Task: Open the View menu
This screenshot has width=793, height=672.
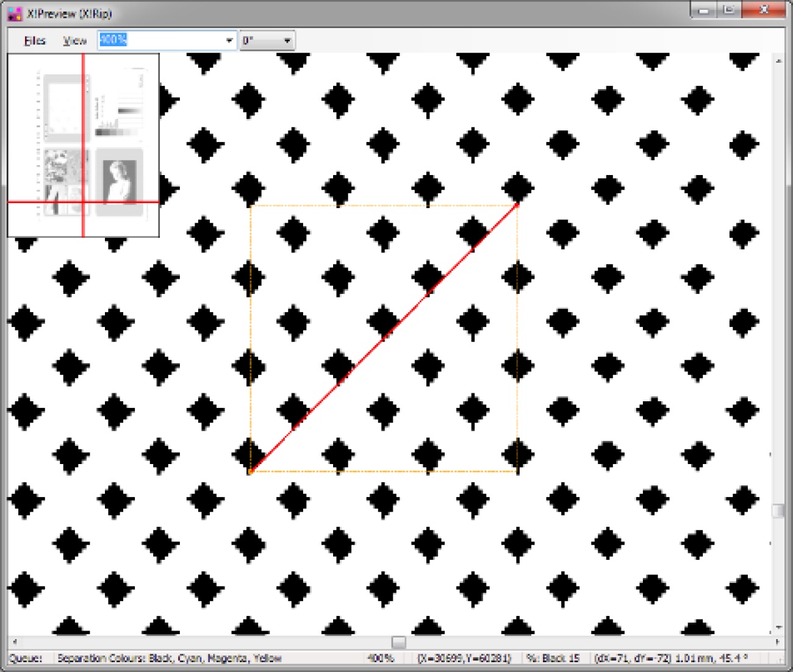Action: [74, 41]
